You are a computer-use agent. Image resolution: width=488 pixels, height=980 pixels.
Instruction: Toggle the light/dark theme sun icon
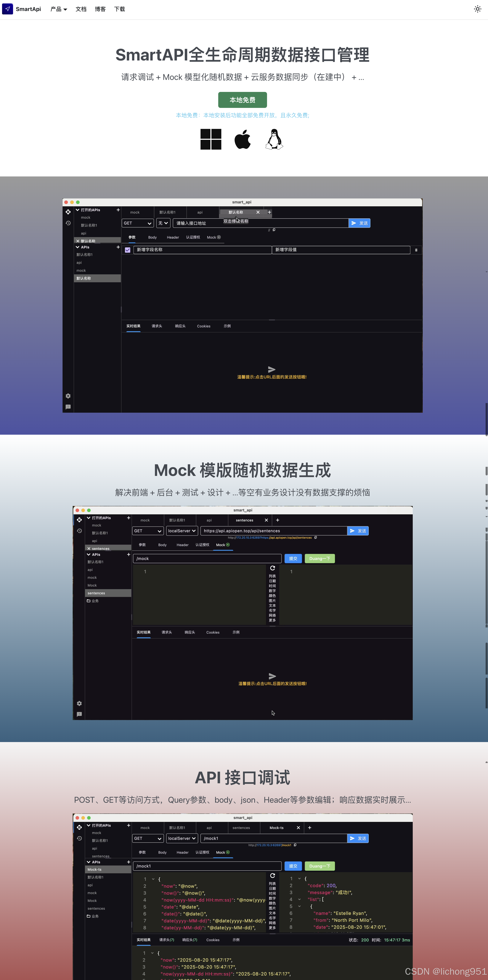coord(477,9)
